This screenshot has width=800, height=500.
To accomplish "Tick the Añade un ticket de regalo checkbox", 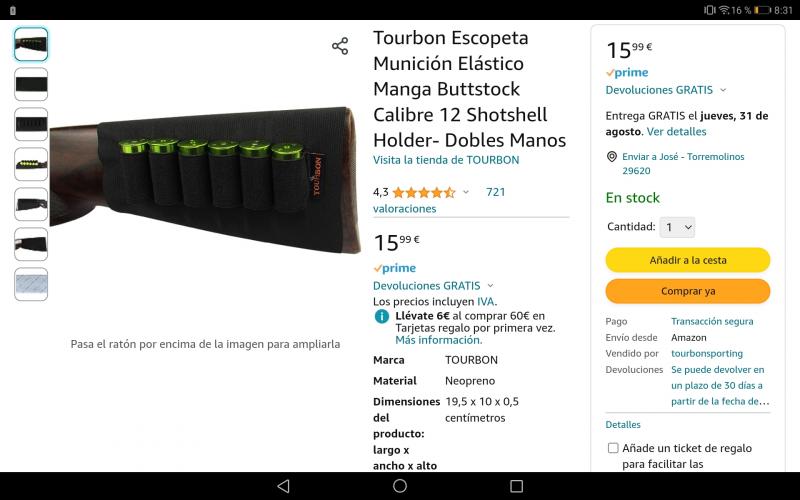I will point(613,448).
